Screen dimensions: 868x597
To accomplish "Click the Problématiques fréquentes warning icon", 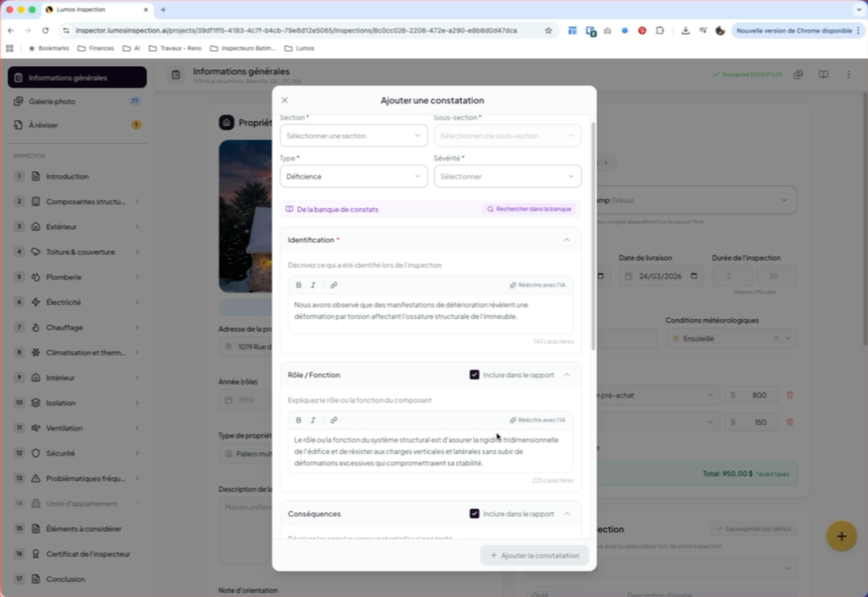I will pos(36,478).
